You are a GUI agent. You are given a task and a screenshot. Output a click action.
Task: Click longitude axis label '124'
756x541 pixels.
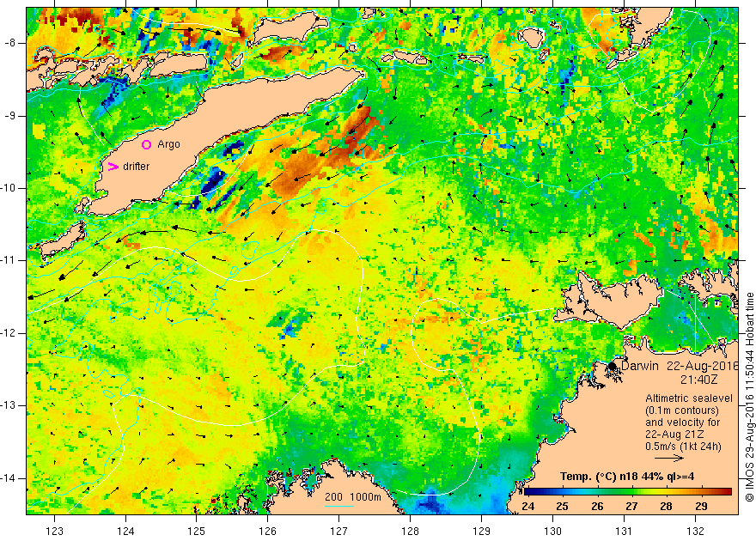point(125,532)
